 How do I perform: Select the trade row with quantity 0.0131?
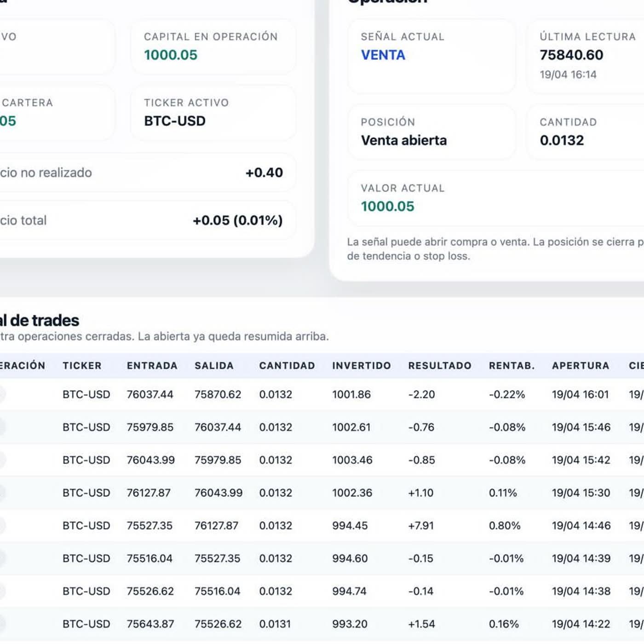[x=322, y=624]
